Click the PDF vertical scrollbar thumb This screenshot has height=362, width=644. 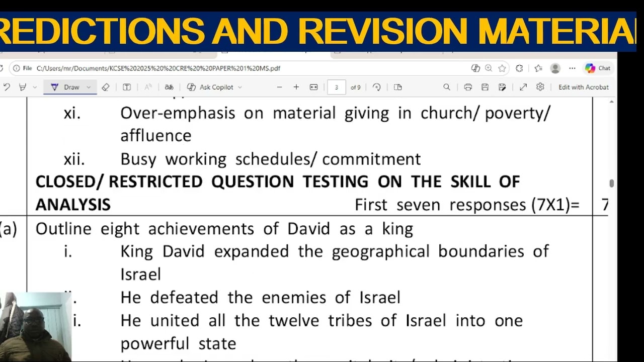tap(611, 184)
